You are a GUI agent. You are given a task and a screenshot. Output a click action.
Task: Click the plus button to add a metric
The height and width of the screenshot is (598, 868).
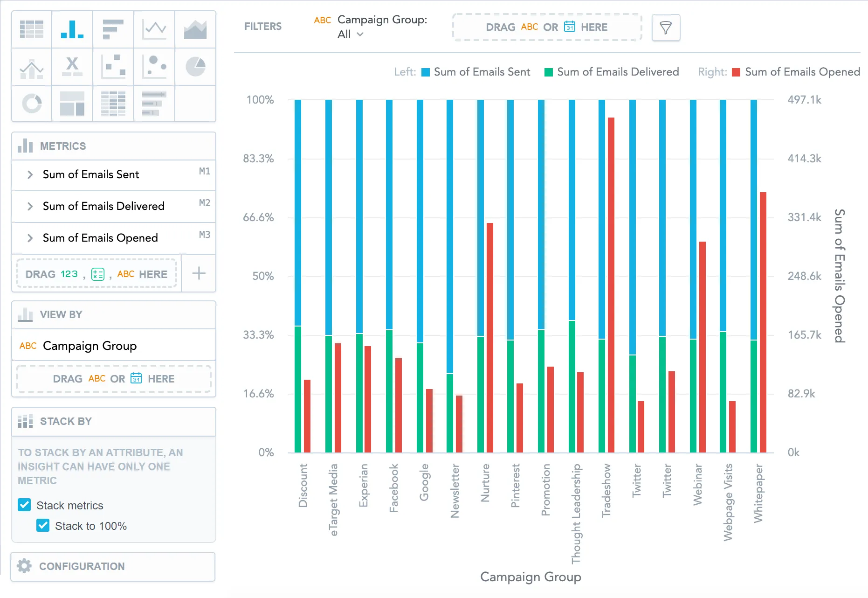199,274
